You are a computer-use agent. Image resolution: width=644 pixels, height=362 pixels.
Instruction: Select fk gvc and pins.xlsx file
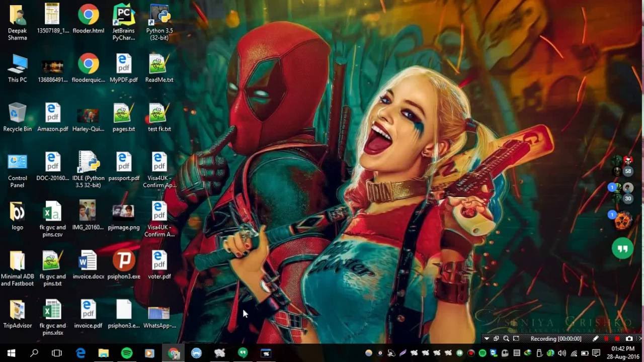click(53, 318)
